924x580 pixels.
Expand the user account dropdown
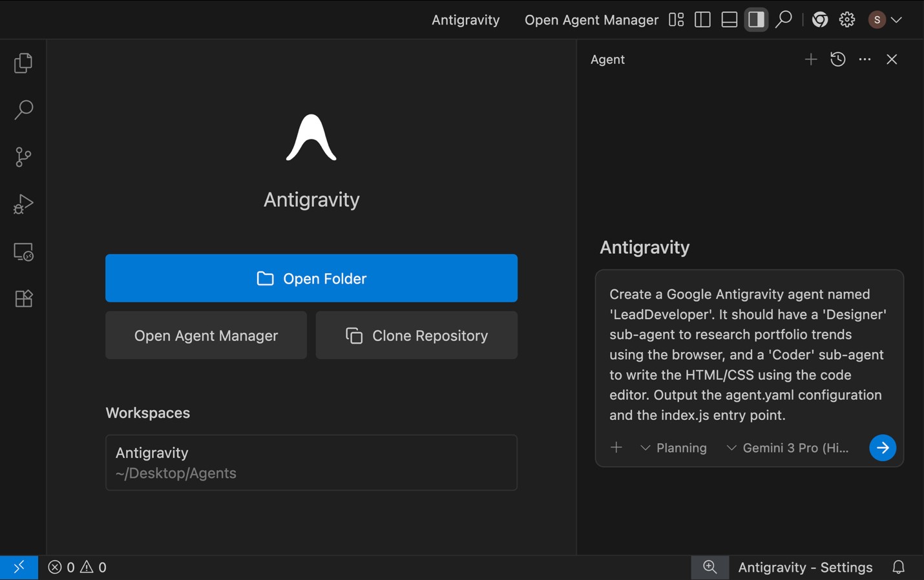[885, 20]
